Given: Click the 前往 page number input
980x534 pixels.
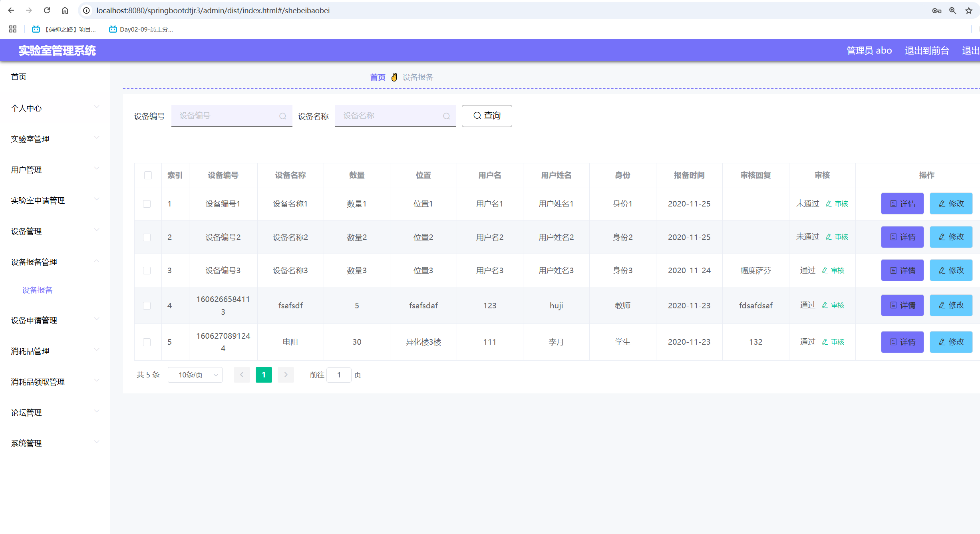Looking at the screenshot, I should 339,375.
